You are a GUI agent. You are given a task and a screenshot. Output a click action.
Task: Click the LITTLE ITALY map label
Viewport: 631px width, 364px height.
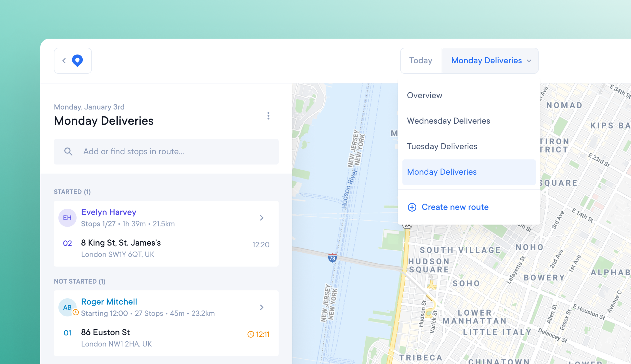point(497,332)
